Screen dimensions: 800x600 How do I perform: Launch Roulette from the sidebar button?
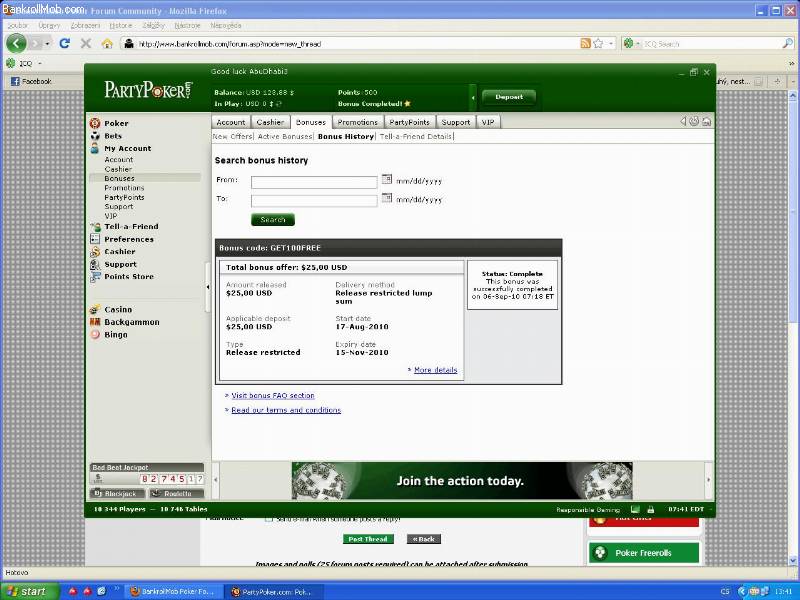[x=177, y=493]
